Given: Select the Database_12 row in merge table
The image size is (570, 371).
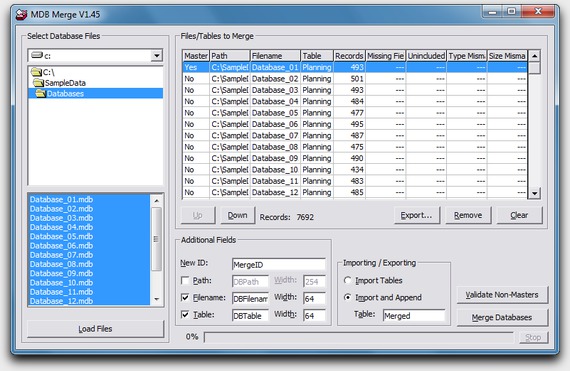Looking at the screenshot, I should pos(355,192).
